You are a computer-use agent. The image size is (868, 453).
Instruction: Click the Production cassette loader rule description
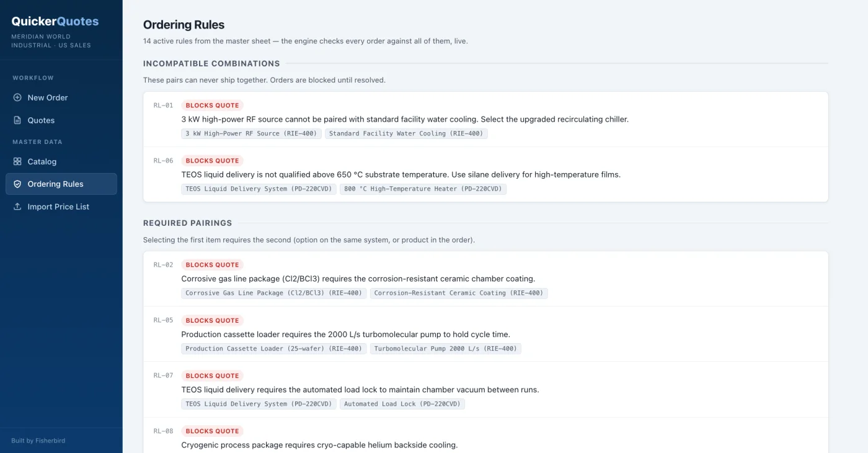point(345,334)
